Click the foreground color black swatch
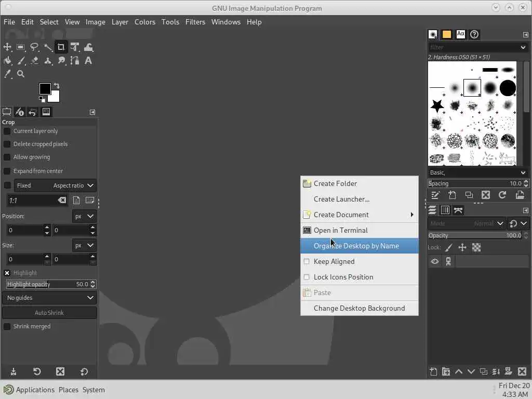The height and width of the screenshot is (399, 532). [45, 89]
